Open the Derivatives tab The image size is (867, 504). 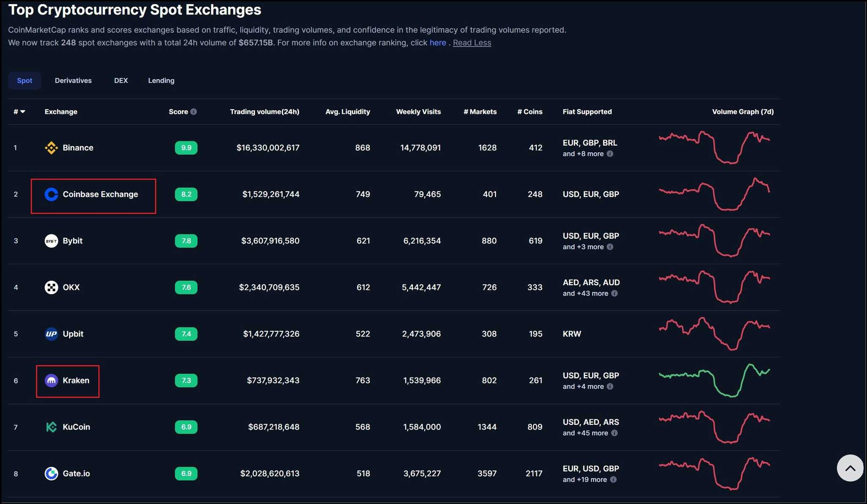coord(73,80)
